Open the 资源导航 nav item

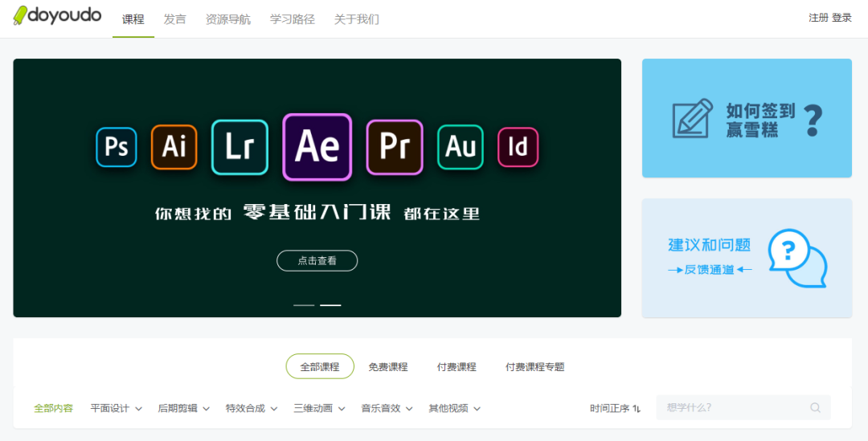pyautogui.click(x=228, y=19)
